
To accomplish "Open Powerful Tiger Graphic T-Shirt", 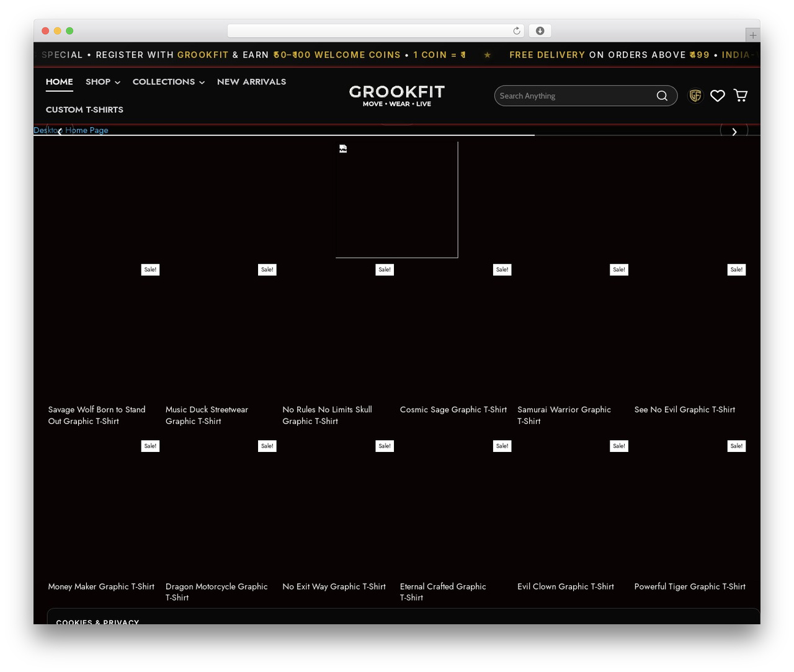I will pos(690,586).
